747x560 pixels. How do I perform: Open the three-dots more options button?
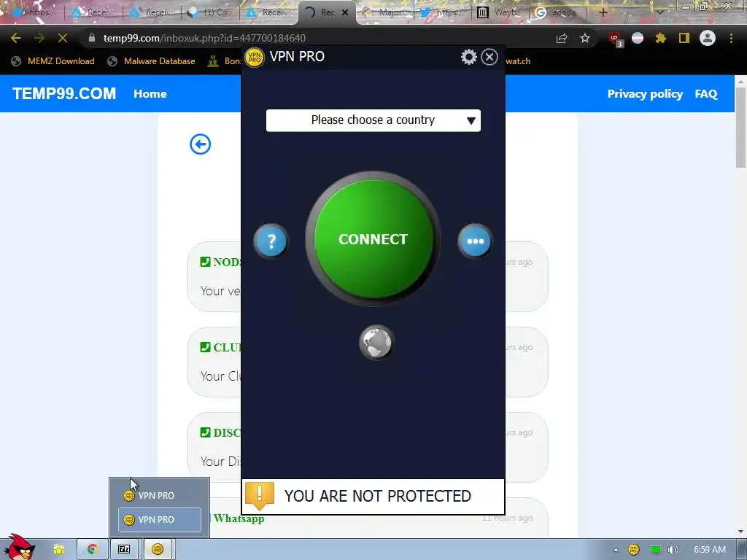tap(475, 241)
